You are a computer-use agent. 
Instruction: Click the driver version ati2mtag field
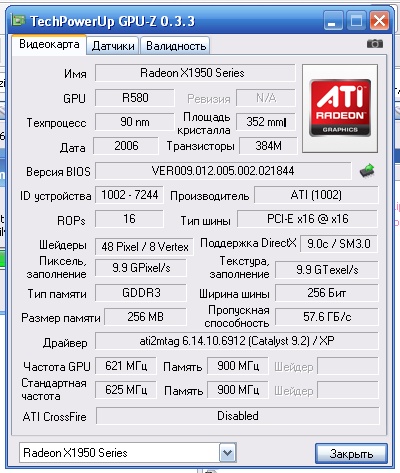click(x=237, y=341)
